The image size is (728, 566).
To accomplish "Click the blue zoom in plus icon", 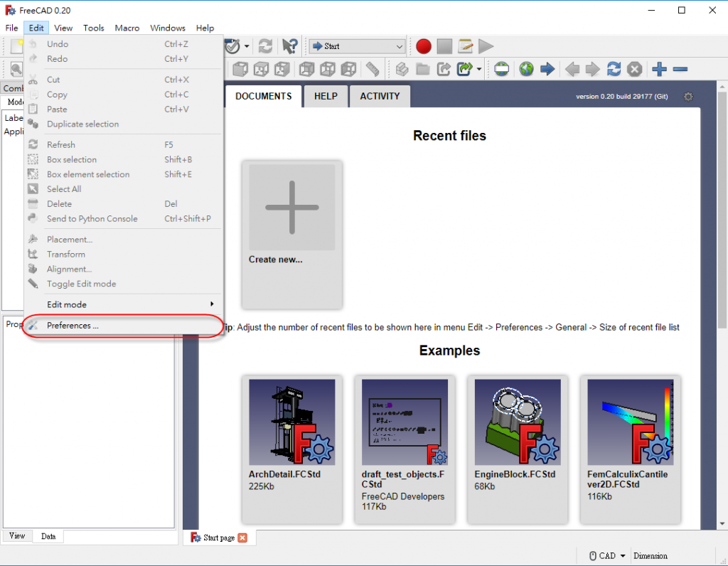I will pos(659,69).
